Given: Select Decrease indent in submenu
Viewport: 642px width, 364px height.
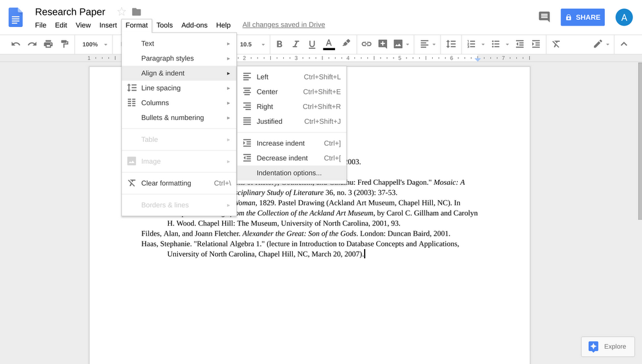Looking at the screenshot, I should tap(292, 158).
